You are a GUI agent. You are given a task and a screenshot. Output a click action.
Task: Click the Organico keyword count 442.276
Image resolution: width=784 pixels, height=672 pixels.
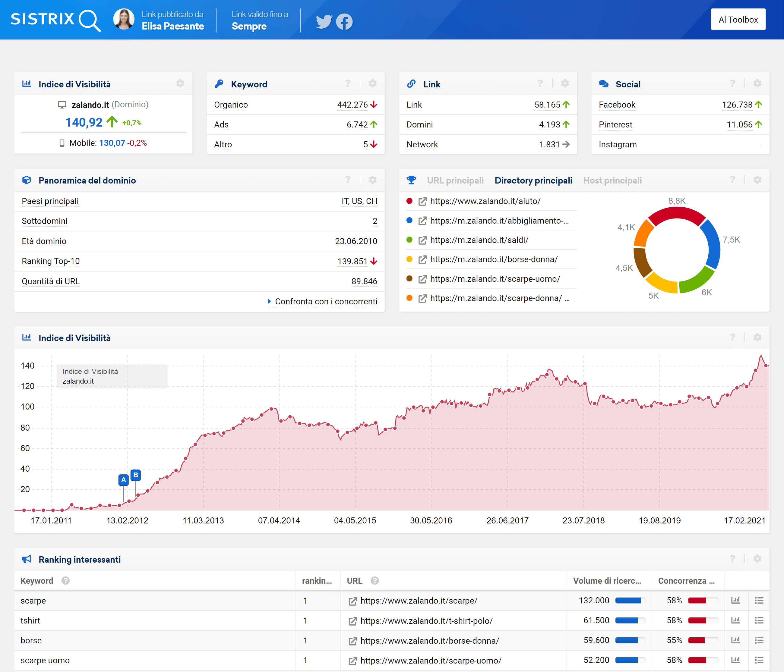[x=352, y=105]
